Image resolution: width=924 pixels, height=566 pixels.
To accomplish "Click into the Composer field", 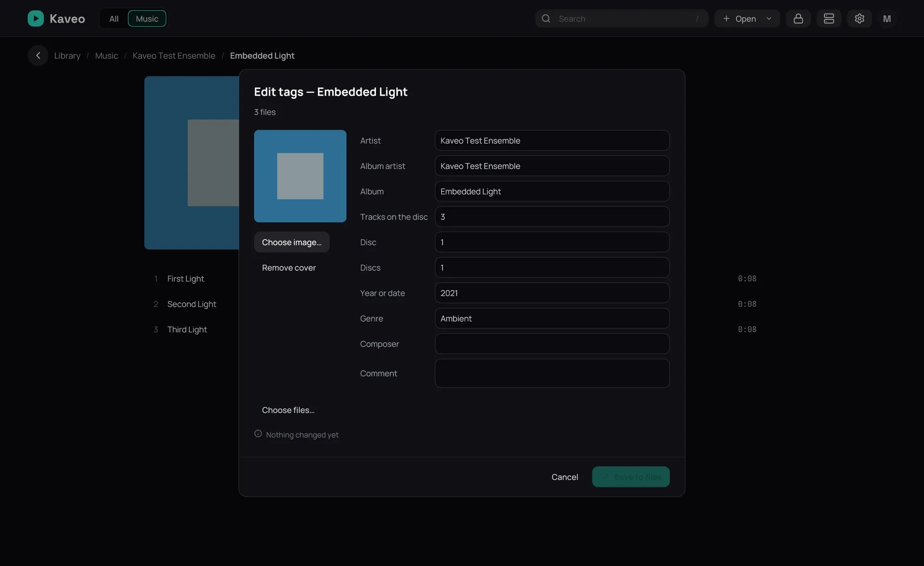I will coord(552,344).
